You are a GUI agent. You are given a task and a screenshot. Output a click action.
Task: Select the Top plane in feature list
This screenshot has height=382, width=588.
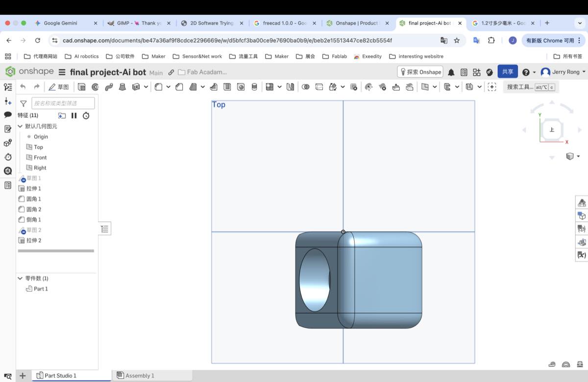click(38, 147)
